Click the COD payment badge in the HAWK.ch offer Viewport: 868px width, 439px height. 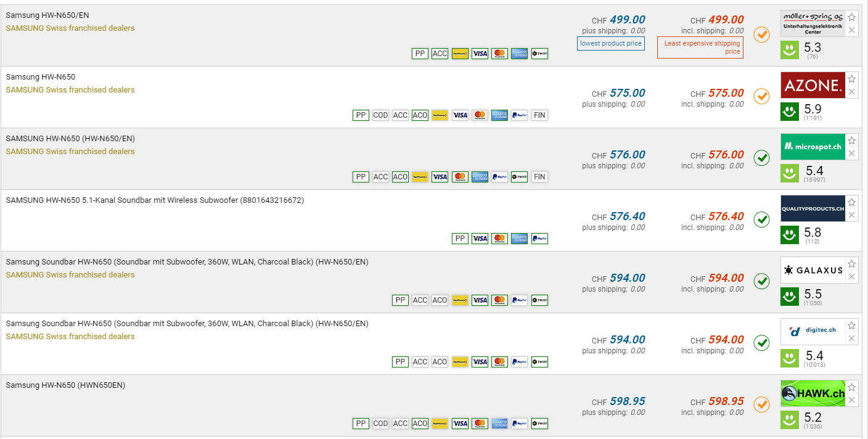[380, 424]
